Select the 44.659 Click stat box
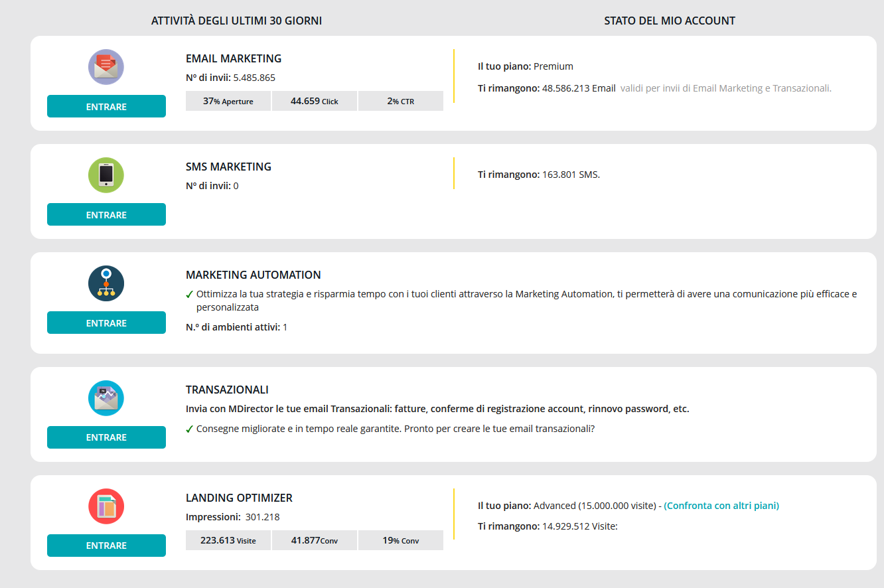 [x=315, y=101]
